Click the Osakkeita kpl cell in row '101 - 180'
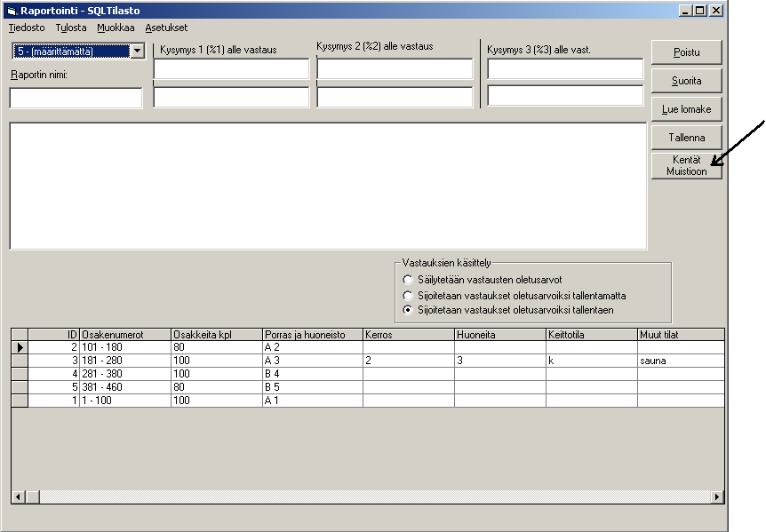The image size is (766, 532). click(x=217, y=347)
